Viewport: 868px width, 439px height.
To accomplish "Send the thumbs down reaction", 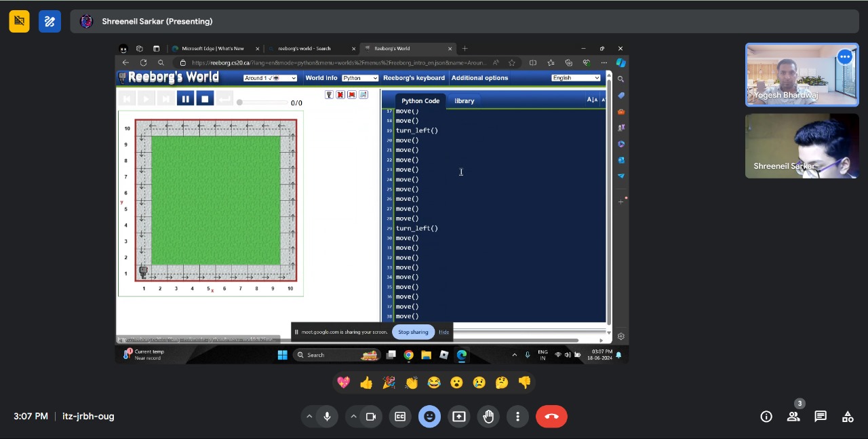I will 524,383.
